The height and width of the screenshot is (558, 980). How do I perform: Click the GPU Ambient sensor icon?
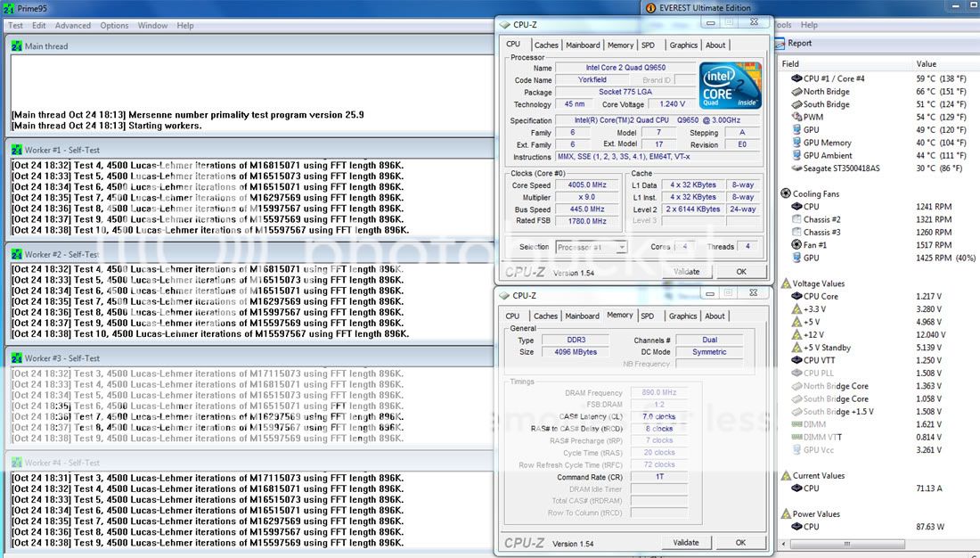click(x=796, y=156)
